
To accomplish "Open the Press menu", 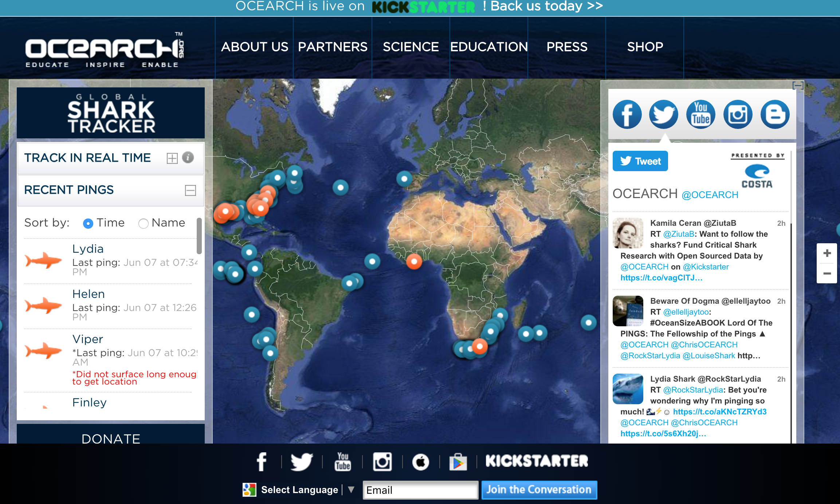I will 567,47.
